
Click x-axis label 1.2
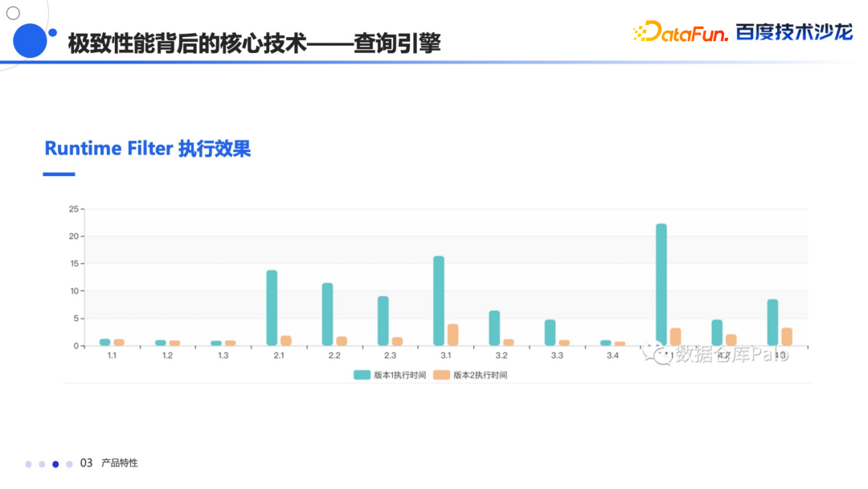[x=167, y=355]
